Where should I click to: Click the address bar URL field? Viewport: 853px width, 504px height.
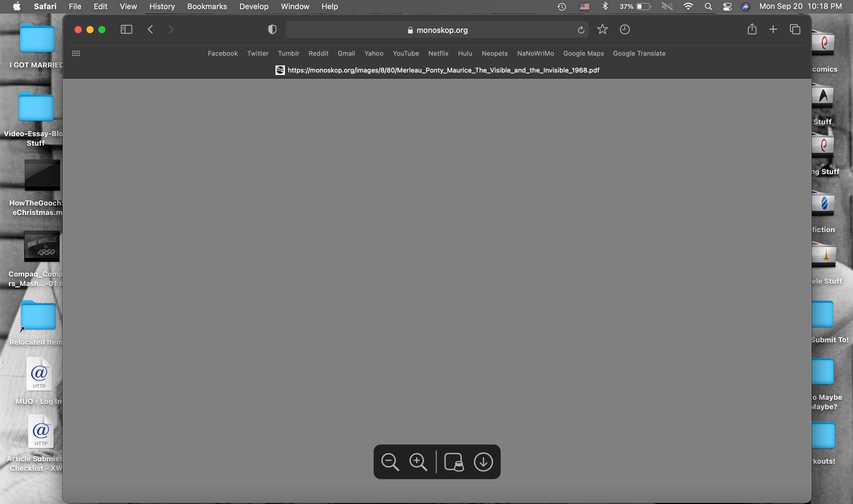click(437, 29)
